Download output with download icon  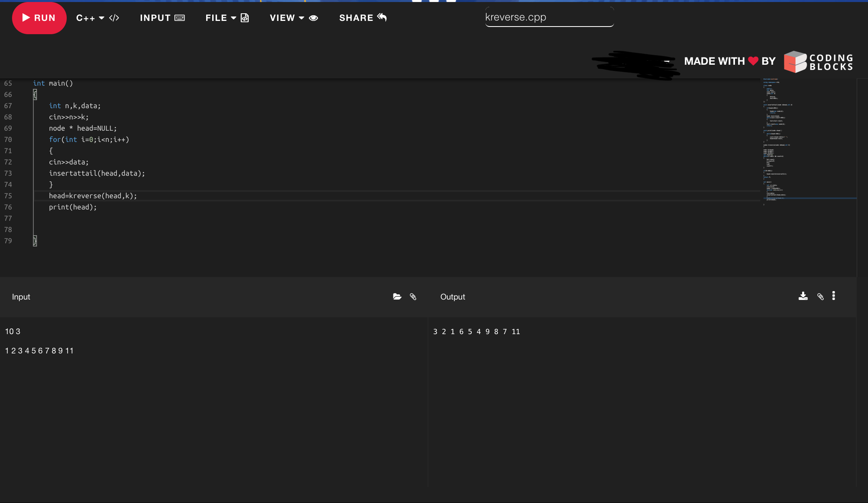point(803,296)
